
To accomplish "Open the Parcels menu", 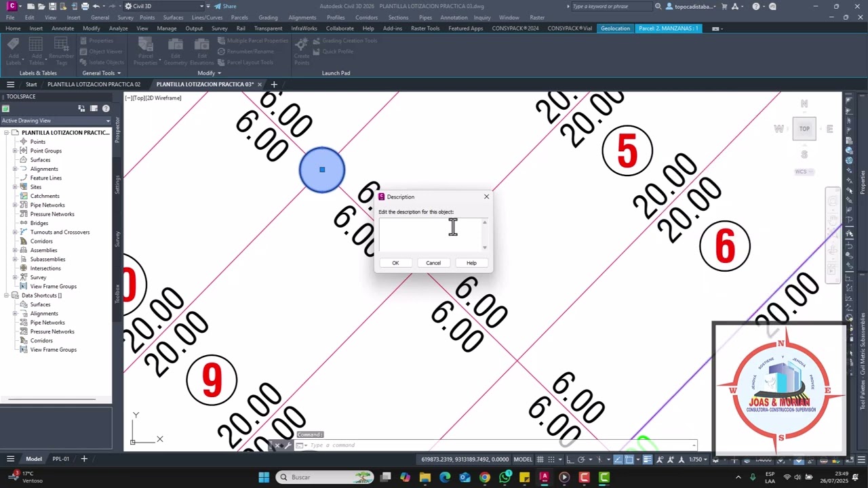I will [239, 18].
